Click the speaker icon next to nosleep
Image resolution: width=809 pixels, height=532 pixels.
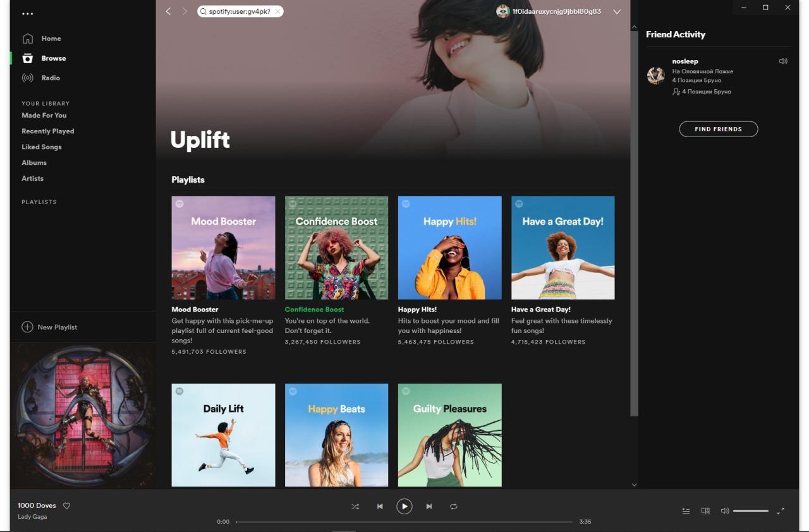pos(783,61)
